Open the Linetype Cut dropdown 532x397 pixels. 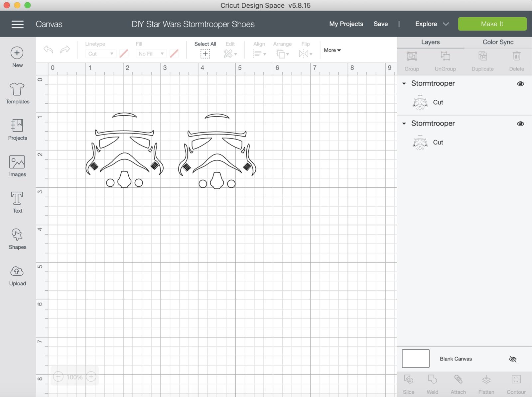[x=100, y=53]
